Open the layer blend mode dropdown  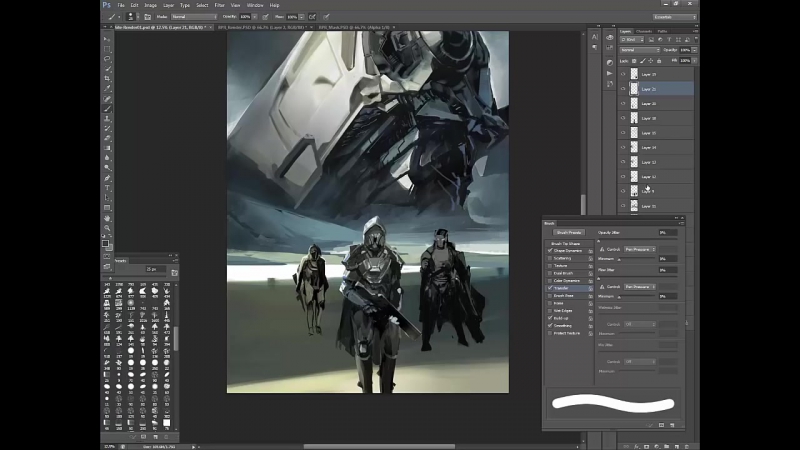tap(640, 50)
